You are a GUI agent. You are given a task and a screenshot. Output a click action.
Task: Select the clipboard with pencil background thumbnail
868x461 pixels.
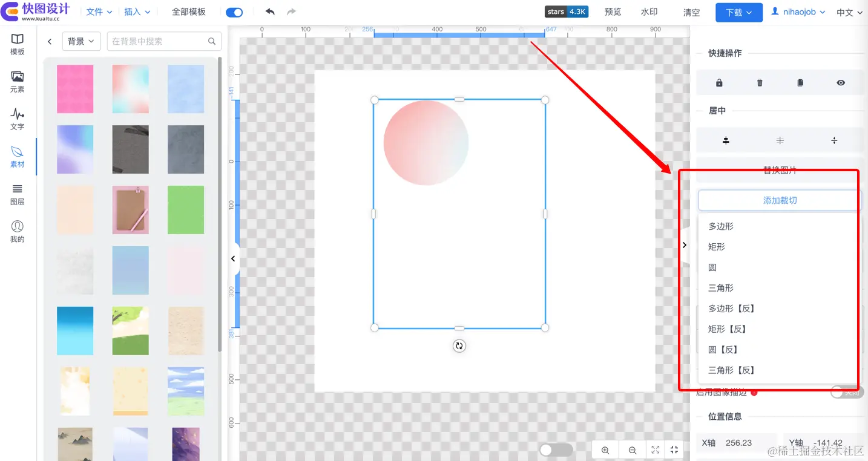(131, 210)
